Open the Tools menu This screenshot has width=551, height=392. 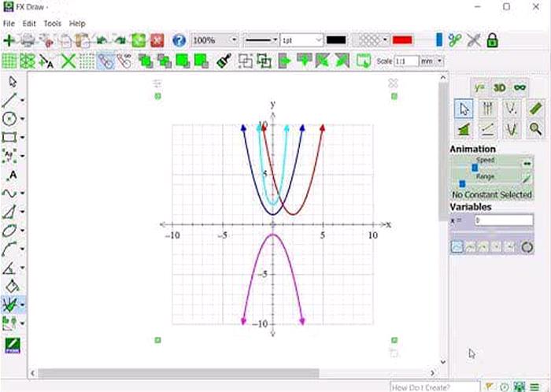click(53, 24)
